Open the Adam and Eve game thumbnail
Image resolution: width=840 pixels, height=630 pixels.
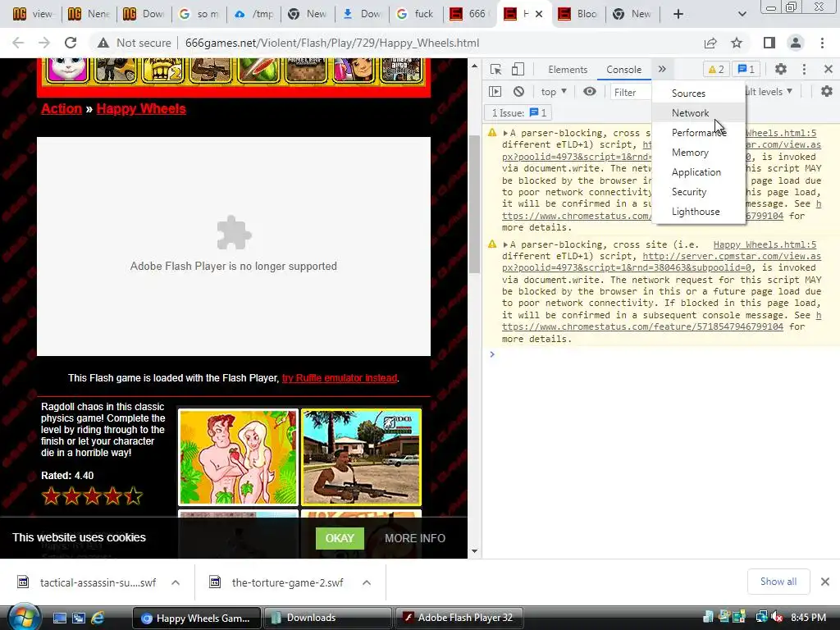(238, 457)
